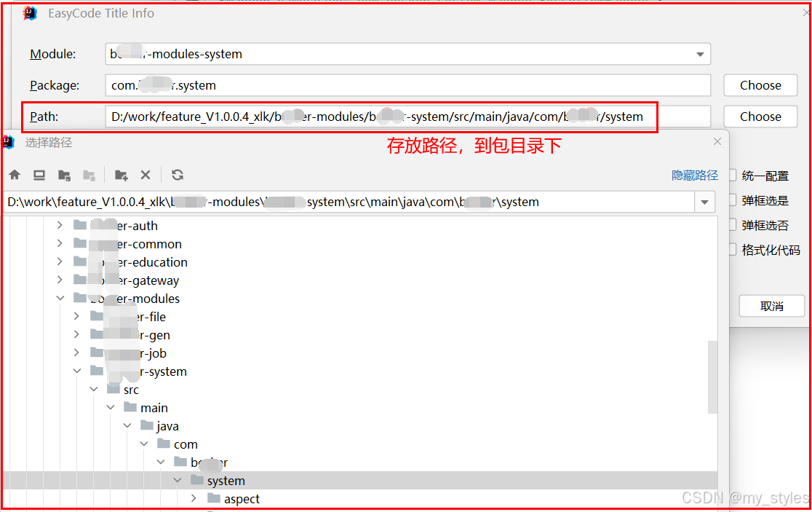Check the 弹框选是 option
The width and height of the screenshot is (812, 512).
click(731, 199)
